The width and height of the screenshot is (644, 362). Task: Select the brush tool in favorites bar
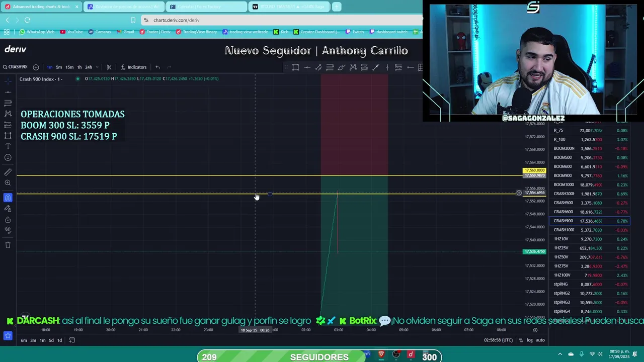pyautogui.click(x=342, y=67)
